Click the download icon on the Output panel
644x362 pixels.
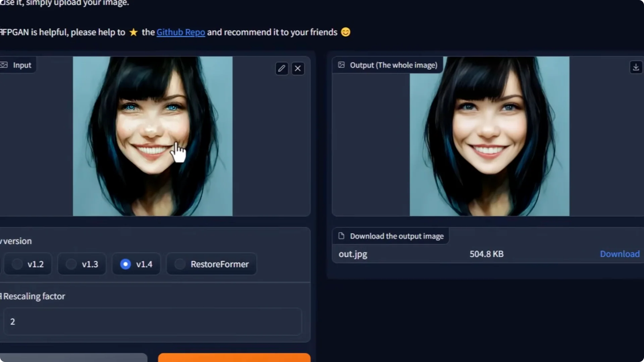(636, 67)
